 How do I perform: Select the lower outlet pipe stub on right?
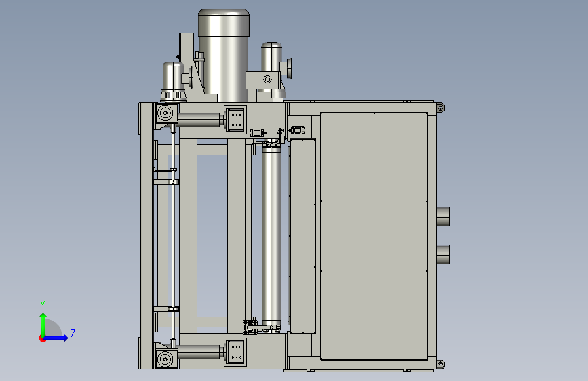[443, 255]
